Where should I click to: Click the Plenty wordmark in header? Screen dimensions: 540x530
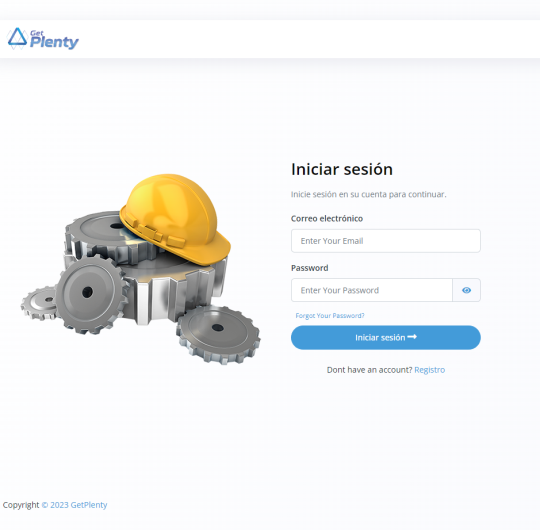[54, 42]
